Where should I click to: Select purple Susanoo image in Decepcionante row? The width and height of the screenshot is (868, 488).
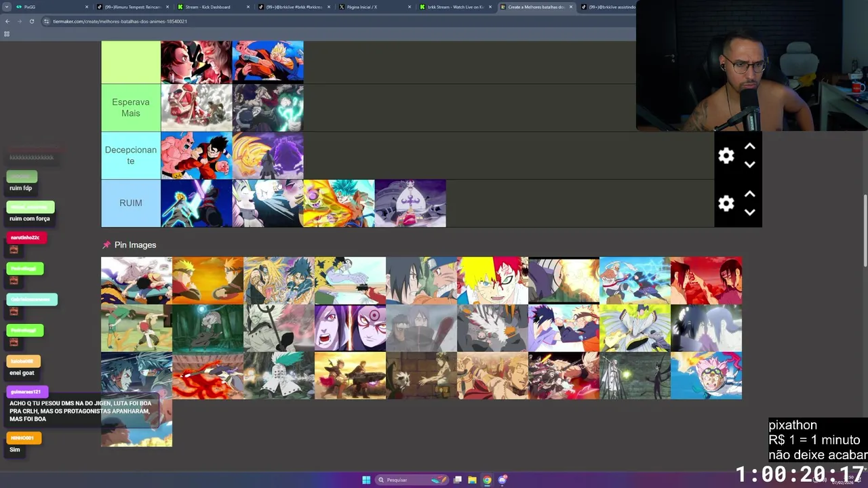click(x=268, y=155)
